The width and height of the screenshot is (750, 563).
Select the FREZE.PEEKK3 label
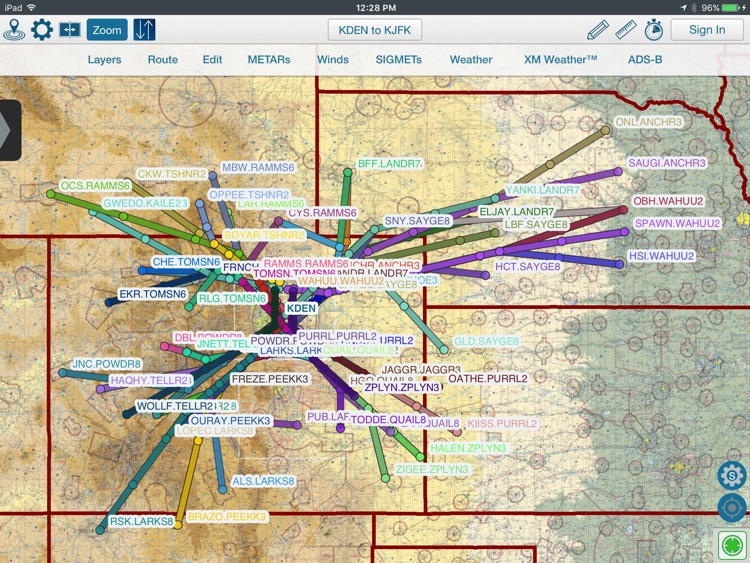(270, 379)
